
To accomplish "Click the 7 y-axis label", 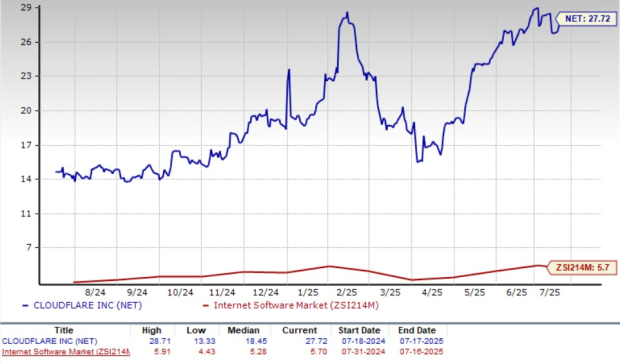I will click(28, 248).
